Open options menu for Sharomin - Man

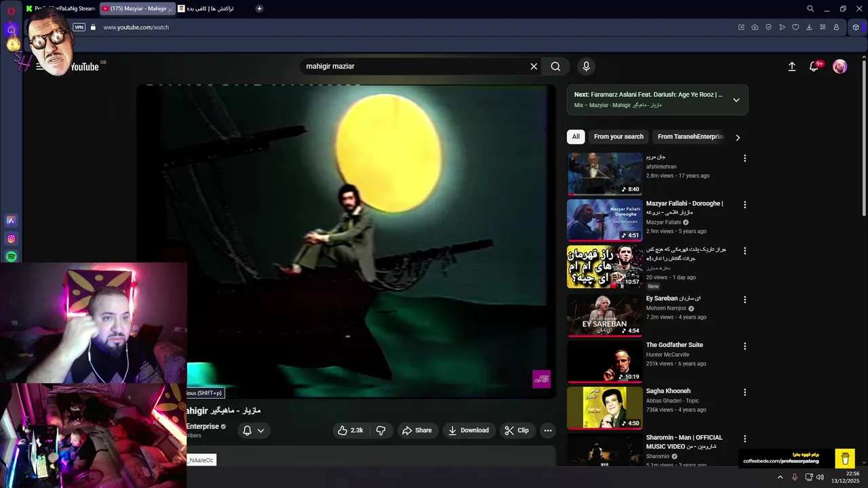pos(745,439)
